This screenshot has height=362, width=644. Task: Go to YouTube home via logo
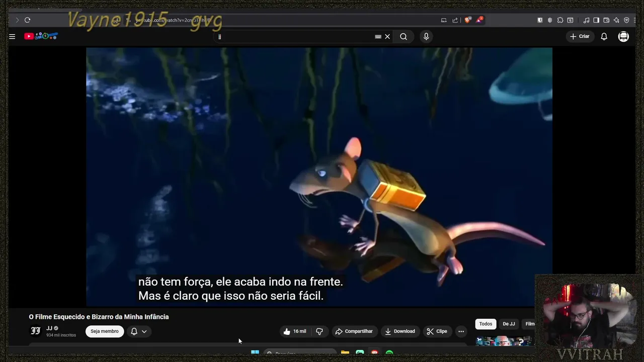pyautogui.click(x=41, y=36)
